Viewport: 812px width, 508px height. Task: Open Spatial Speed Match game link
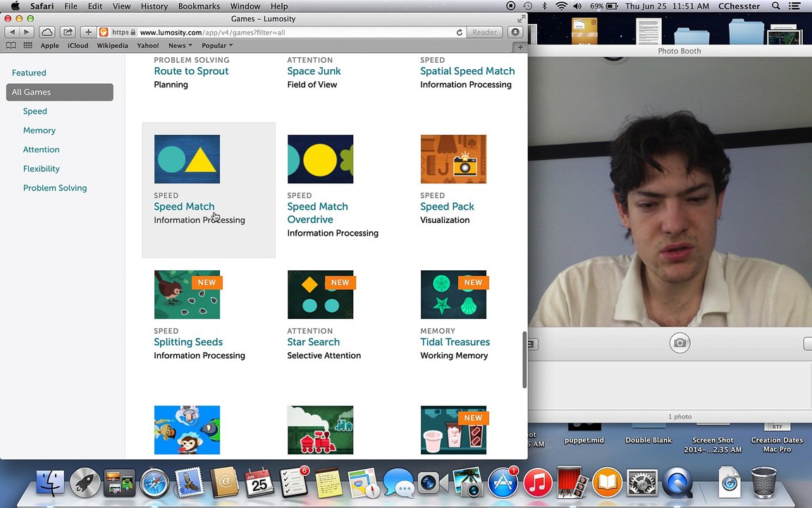(x=467, y=71)
